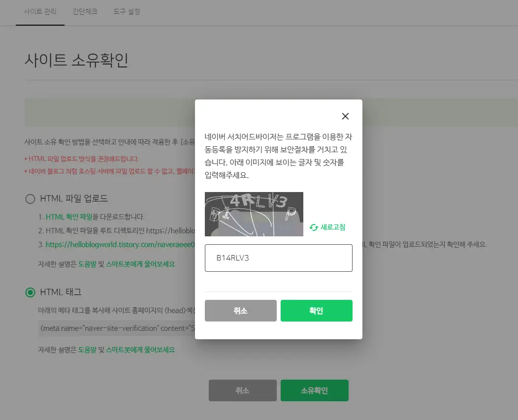Click the captcha image
The height and width of the screenshot is (420, 518).
coord(254,214)
